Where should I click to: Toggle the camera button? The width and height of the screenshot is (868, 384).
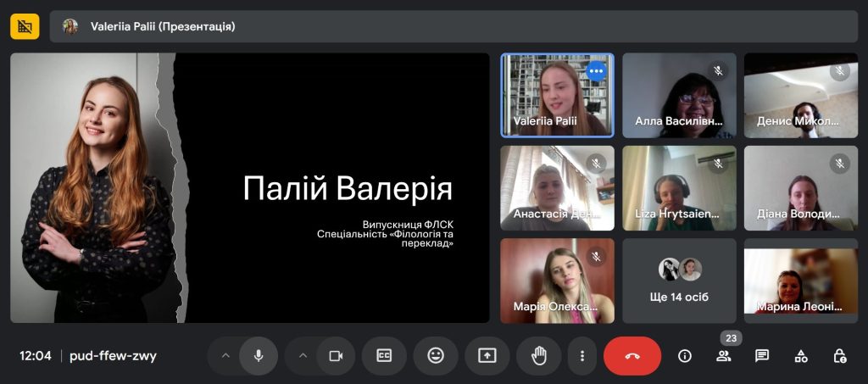pos(336,356)
